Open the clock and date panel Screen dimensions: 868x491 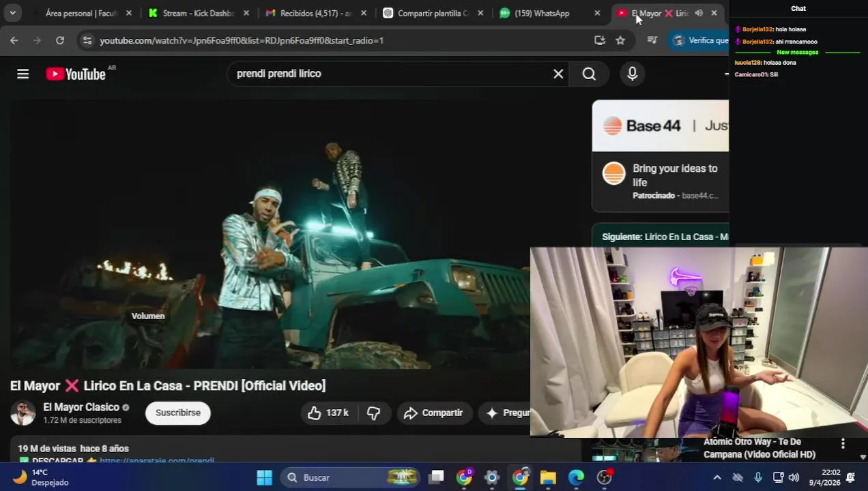pyautogui.click(x=824, y=477)
